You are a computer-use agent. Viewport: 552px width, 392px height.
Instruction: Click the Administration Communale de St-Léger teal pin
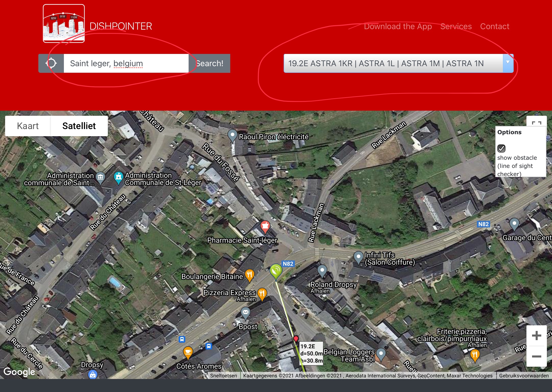click(118, 178)
